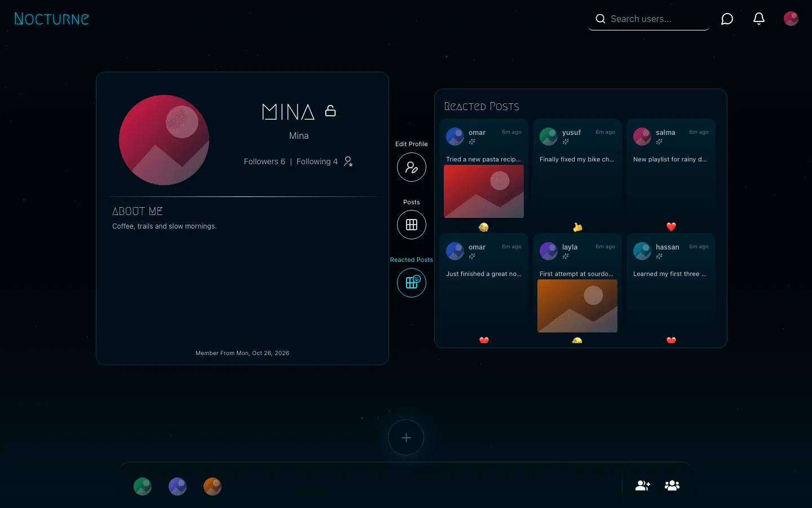Click the "About Me" heading
Screen dimensions: 812x508
137,211
